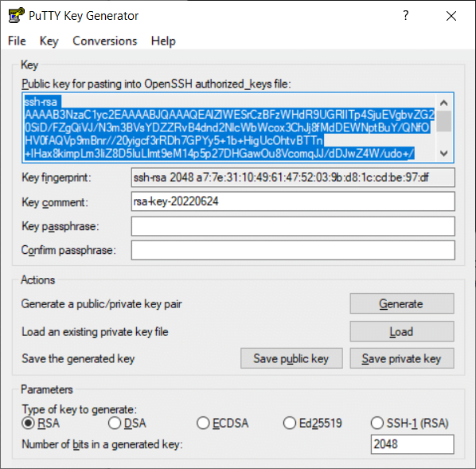
Task: Click the PuTTY Key Generator title bar icon
Action: point(16,15)
